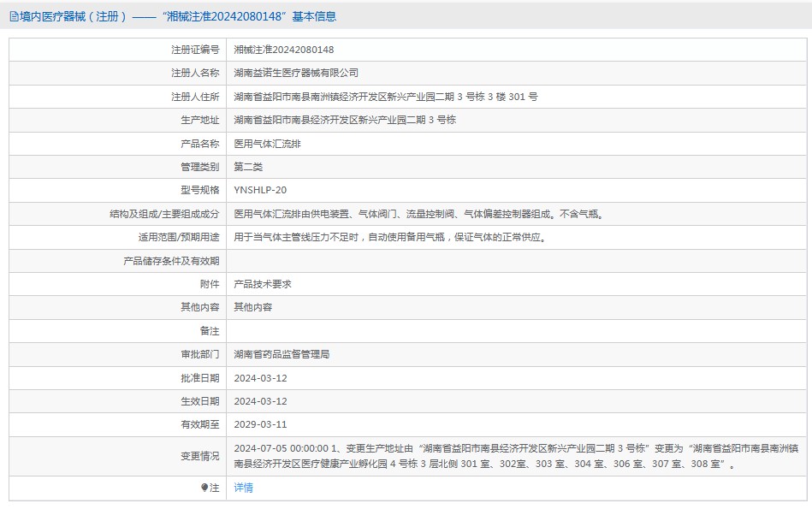The height and width of the screenshot is (509, 812).
Task: Select registration number 湘械注准20242080148 in table
Action: pos(284,50)
